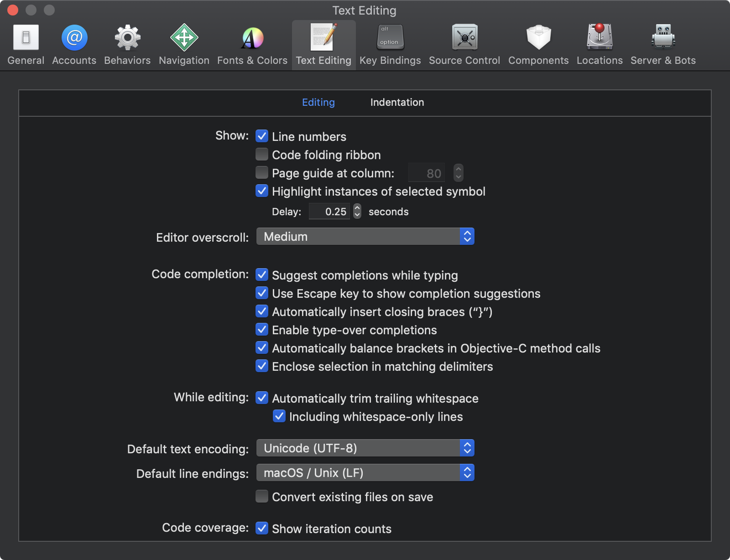The height and width of the screenshot is (560, 730).
Task: Enable Code folding ribbon
Action: [262, 154]
